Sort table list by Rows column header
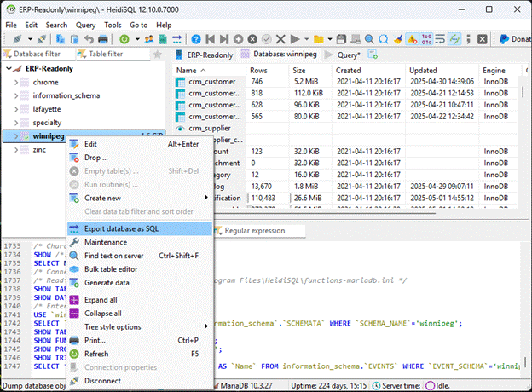The width and height of the screenshot is (532, 392). (268, 70)
